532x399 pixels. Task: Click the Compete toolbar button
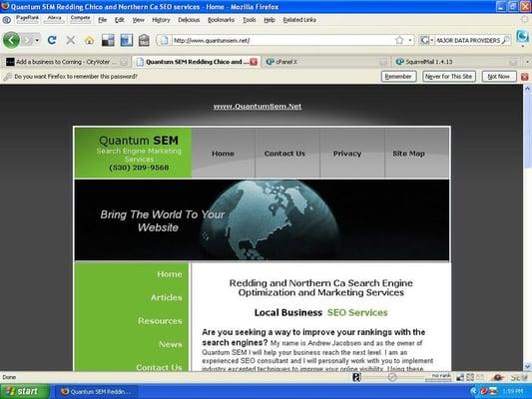click(x=80, y=19)
